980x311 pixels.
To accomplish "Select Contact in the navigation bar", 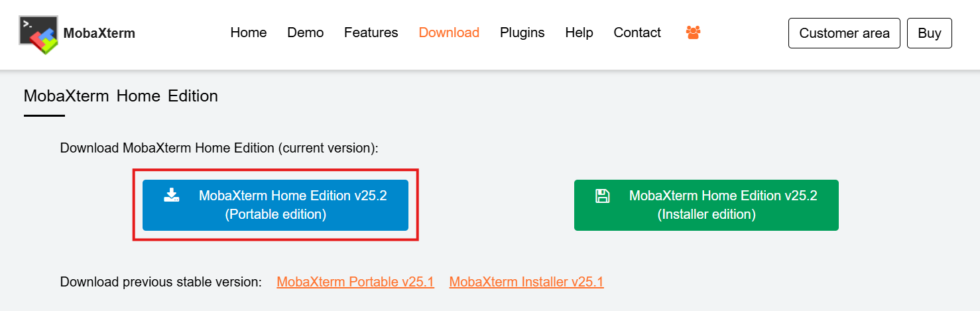I will point(637,32).
